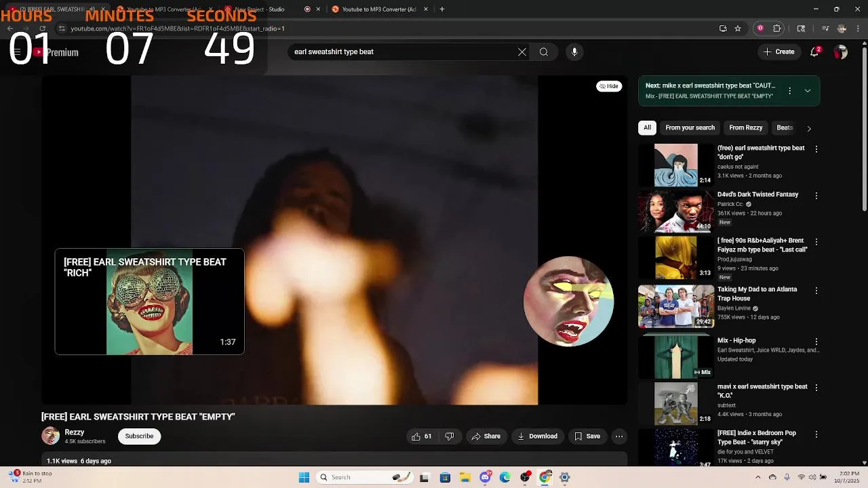Open options for Atlanta Trap House video
The height and width of the screenshot is (488, 868).
pyautogui.click(x=816, y=291)
